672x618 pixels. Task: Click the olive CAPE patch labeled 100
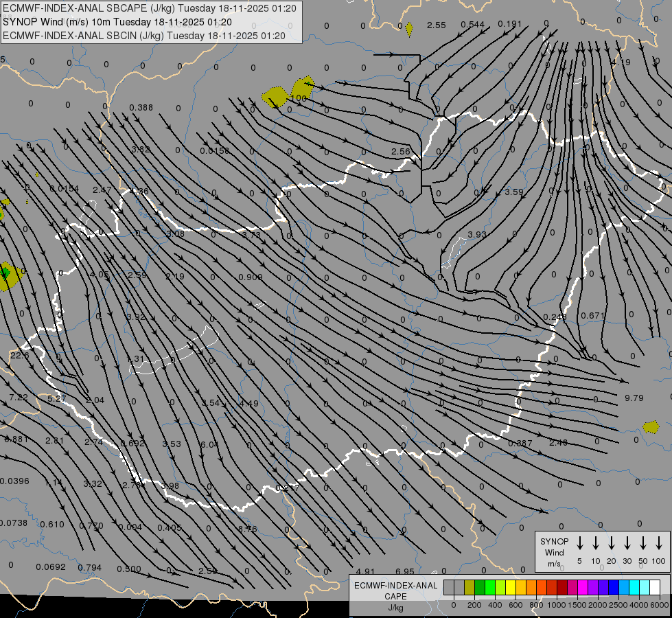(301, 89)
